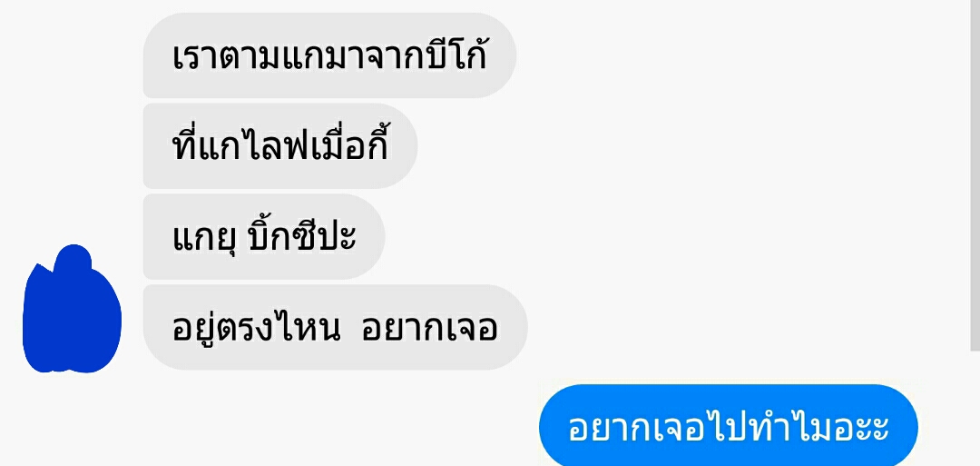Click empty chat space right of the top message

pos(738,55)
